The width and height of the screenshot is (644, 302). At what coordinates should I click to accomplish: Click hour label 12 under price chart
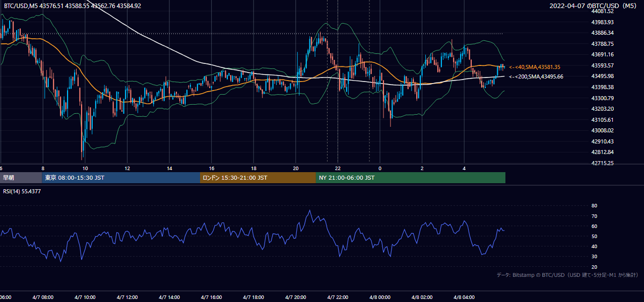[x=127, y=169]
